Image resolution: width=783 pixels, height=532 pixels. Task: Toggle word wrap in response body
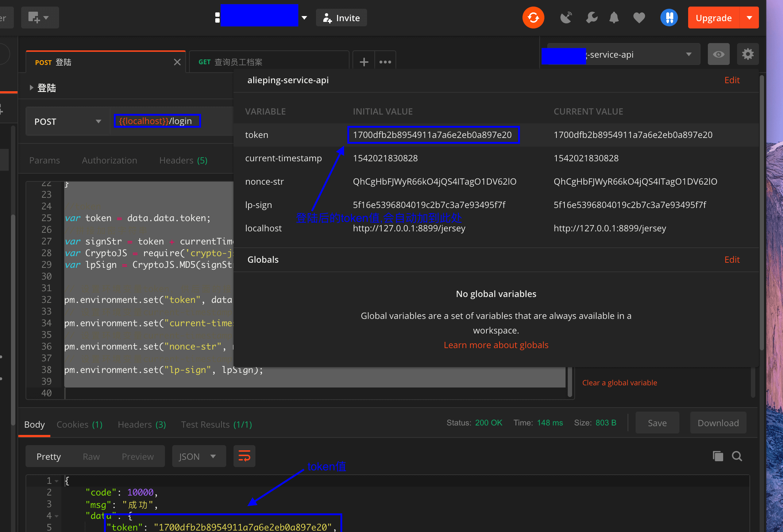(x=244, y=456)
